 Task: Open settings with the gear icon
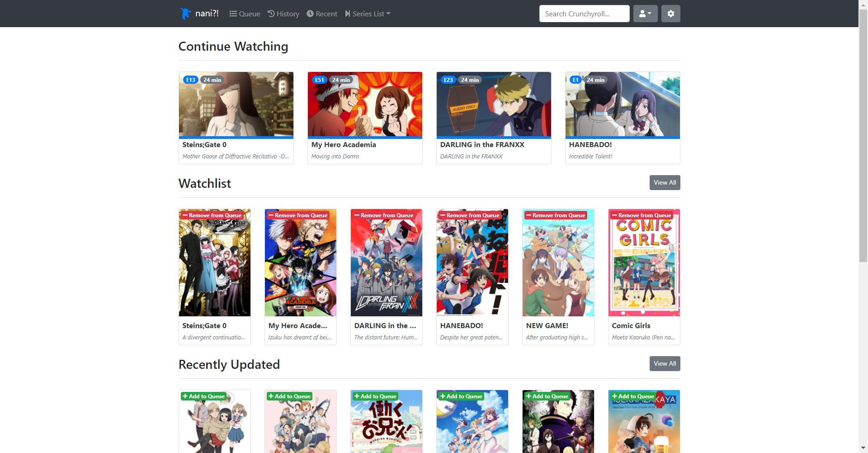pos(670,14)
